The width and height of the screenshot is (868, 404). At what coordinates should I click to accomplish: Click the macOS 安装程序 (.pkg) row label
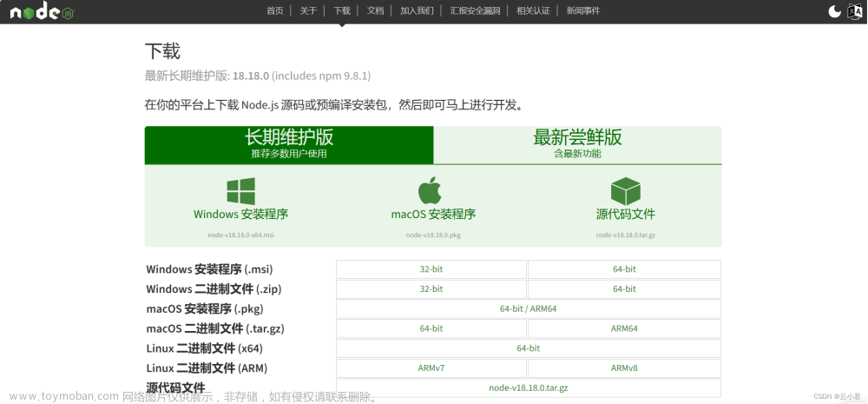point(205,308)
